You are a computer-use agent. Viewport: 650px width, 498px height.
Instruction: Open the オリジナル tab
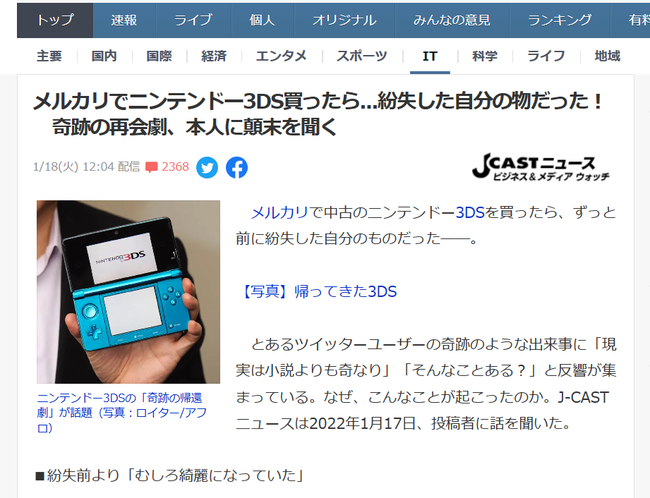(344, 20)
